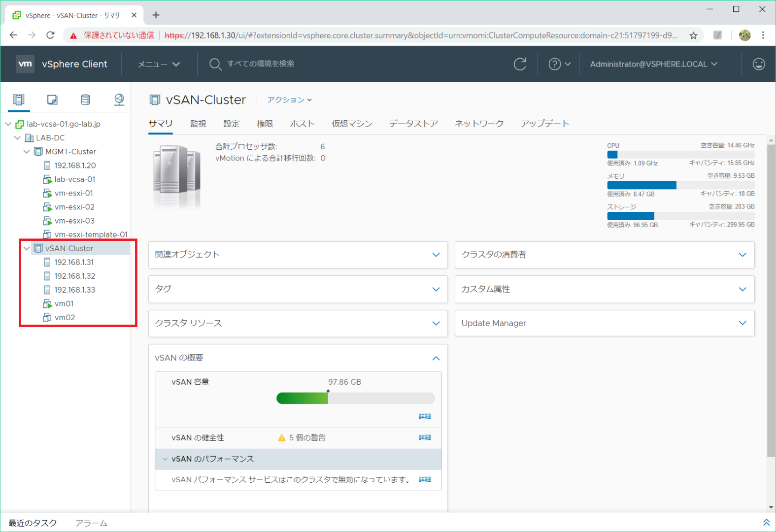
Task: Select host 192.168.1.31 in tree
Action: click(74, 262)
